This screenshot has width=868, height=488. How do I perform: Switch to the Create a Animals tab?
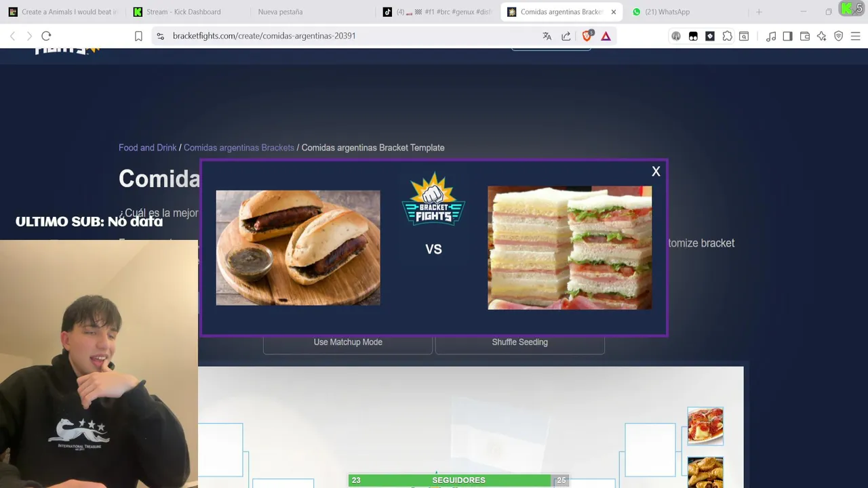(62, 12)
